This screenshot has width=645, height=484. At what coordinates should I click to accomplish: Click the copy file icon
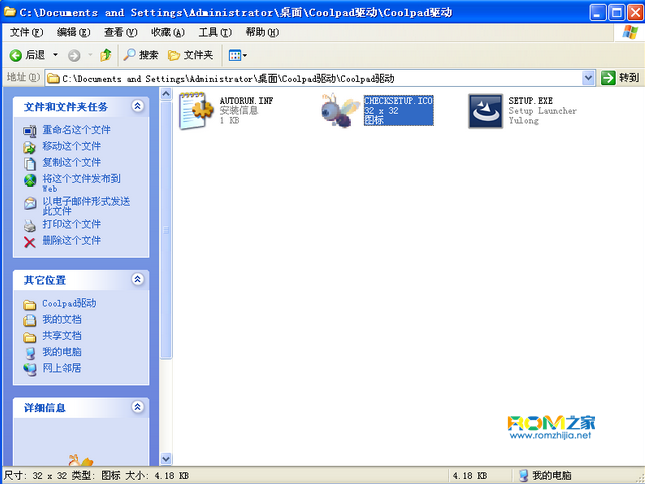tap(30, 164)
